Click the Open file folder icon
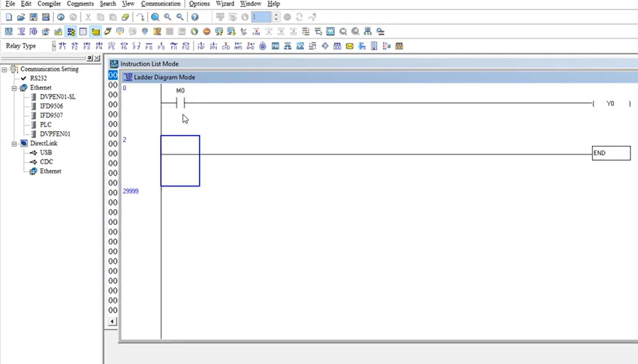 click(x=21, y=17)
